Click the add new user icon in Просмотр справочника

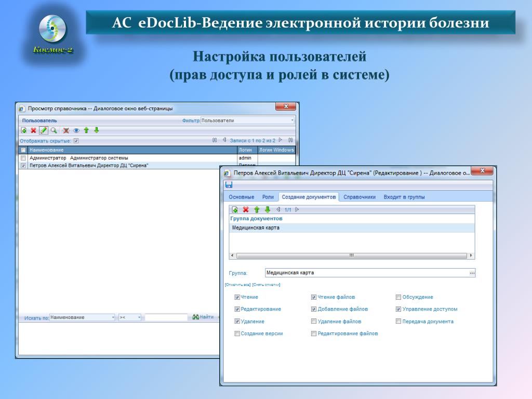click(x=24, y=130)
